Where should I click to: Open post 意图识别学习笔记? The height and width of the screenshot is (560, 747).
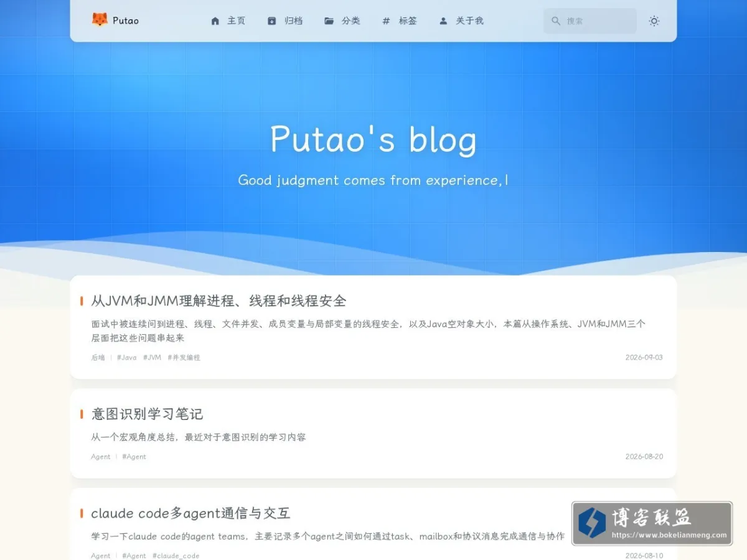click(147, 414)
